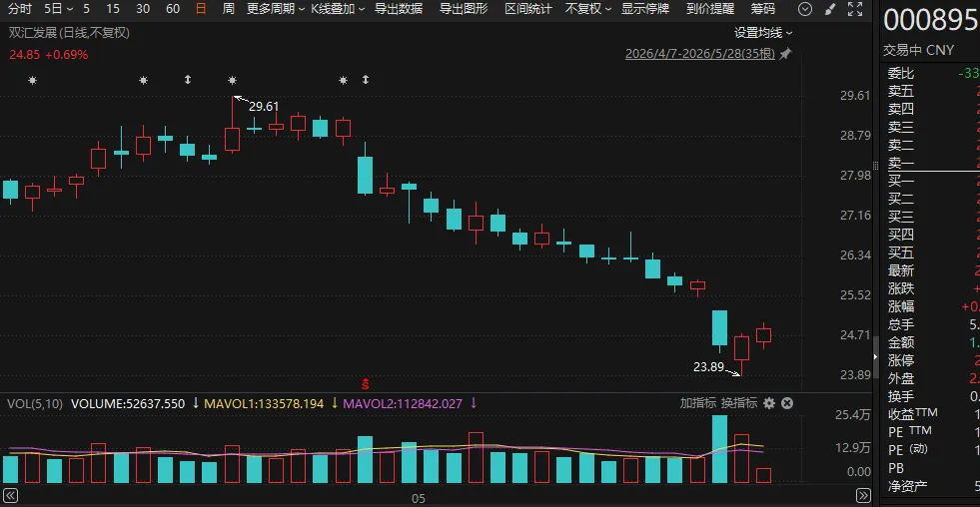Viewport: 980px width, 507px height.
Task: Click 换手 turnover row
Action: pyautogui.click(x=931, y=396)
